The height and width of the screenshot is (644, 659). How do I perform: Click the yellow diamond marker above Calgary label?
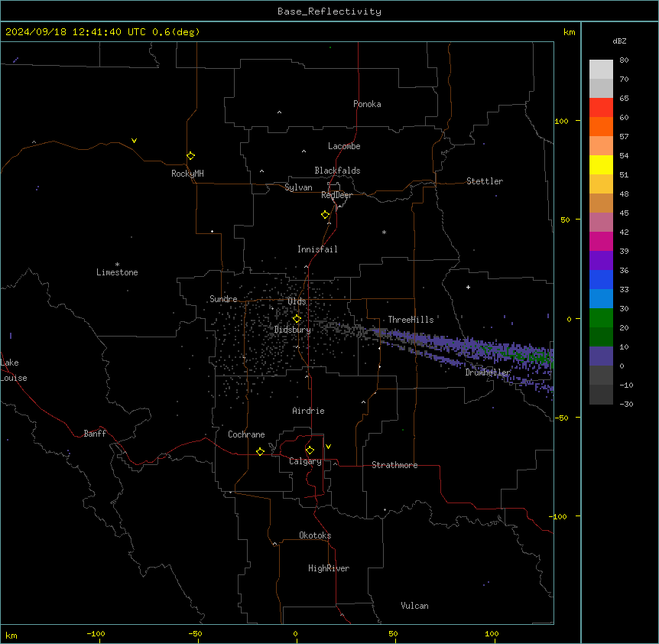tap(310, 450)
